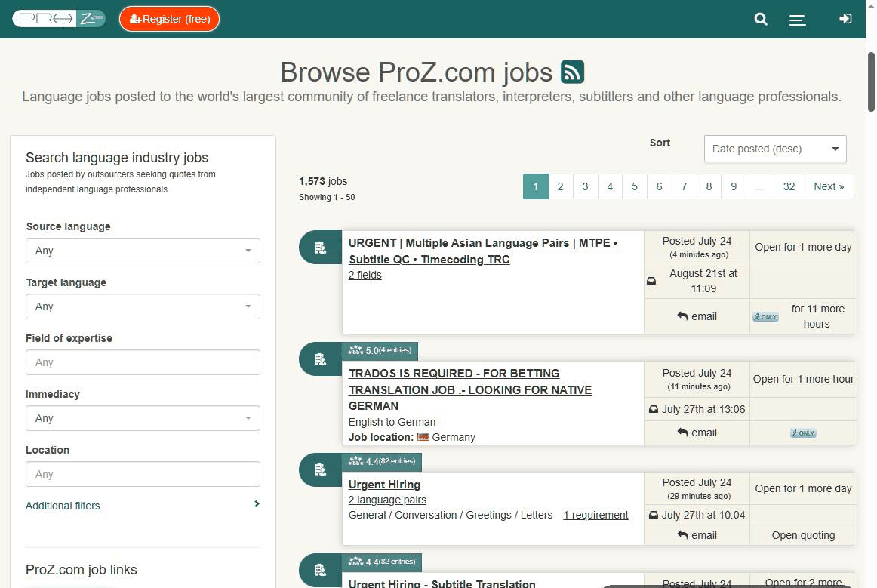Click the 4.4 rating badge above Urgent Hiring
Image resolution: width=877 pixels, height=588 pixels.
(382, 461)
